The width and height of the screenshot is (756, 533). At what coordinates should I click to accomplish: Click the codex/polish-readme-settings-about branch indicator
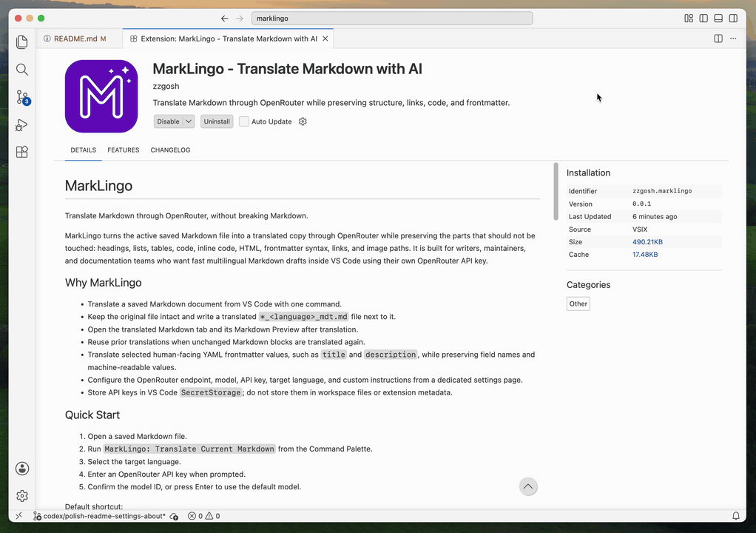(x=99, y=516)
